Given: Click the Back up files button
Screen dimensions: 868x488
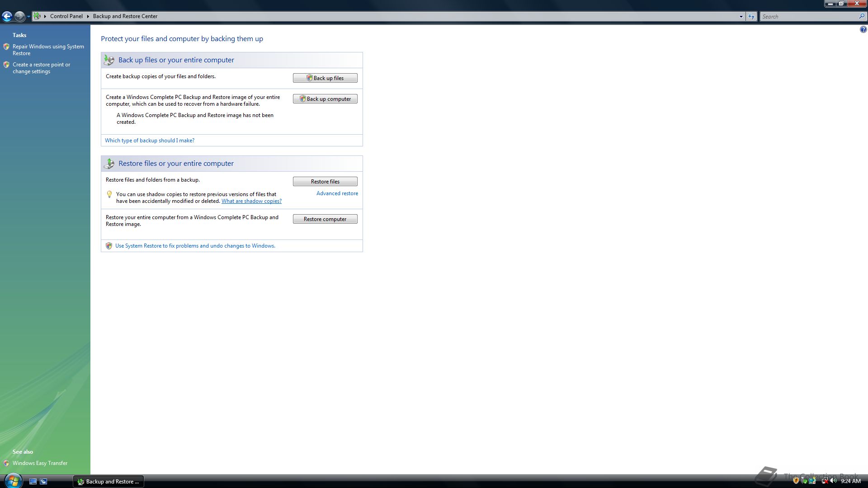Looking at the screenshot, I should [325, 78].
